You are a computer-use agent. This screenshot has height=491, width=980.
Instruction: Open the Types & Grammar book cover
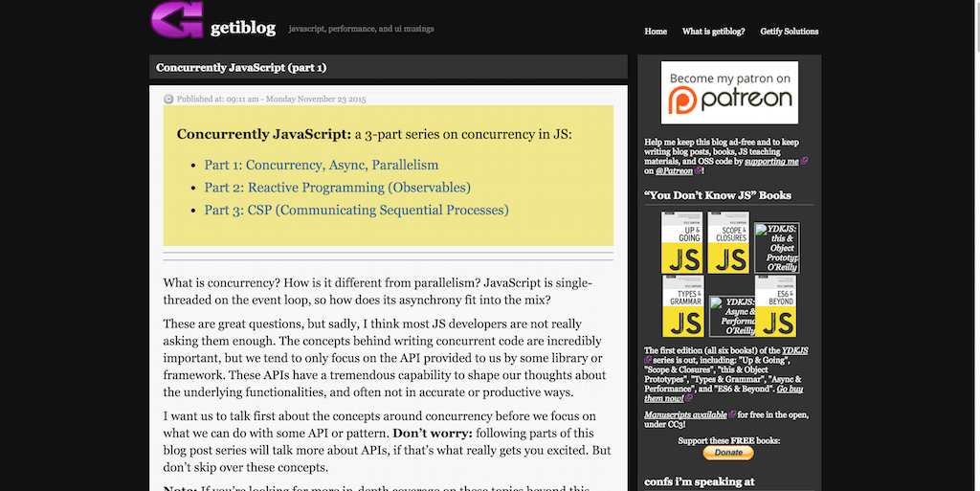click(682, 306)
